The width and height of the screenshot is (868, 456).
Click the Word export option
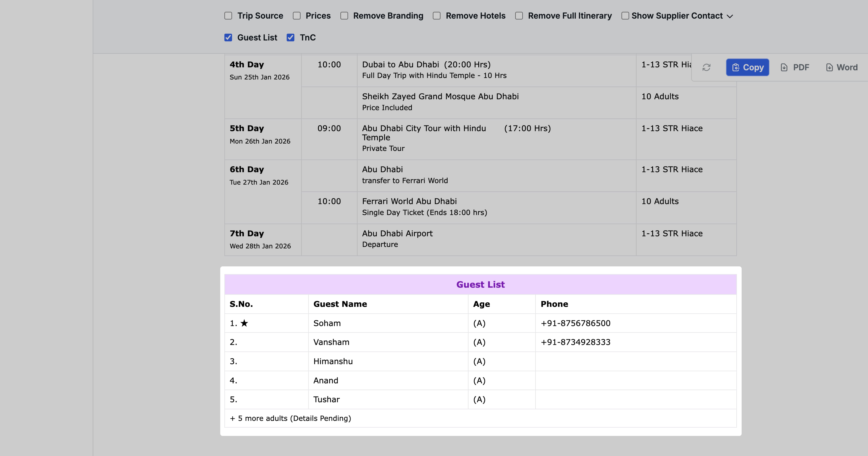[842, 67]
